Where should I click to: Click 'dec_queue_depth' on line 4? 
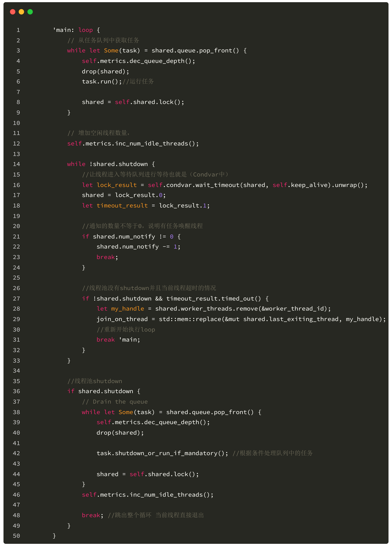click(x=157, y=61)
